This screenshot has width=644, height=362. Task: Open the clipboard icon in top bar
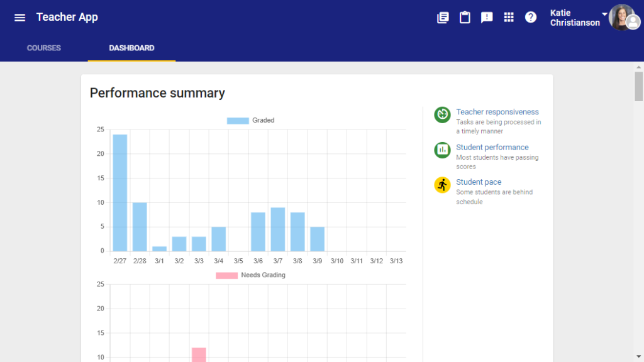coord(465,18)
